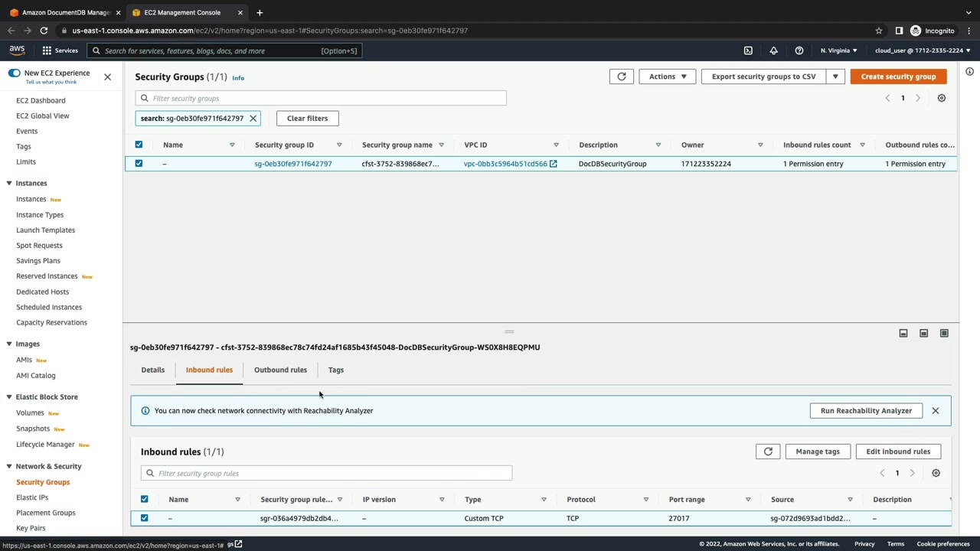Open inbound rules table preferences gear
This screenshot has width=980, height=551.
point(936,473)
